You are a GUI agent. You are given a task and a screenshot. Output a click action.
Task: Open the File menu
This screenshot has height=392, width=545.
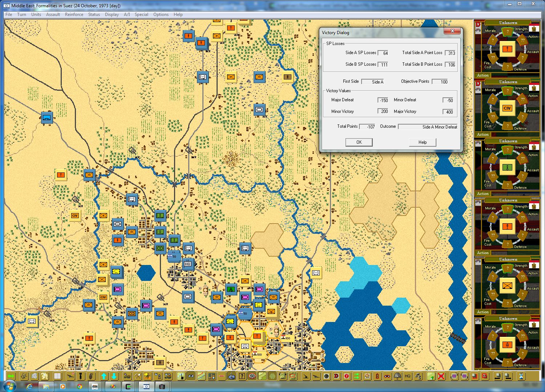9,15
